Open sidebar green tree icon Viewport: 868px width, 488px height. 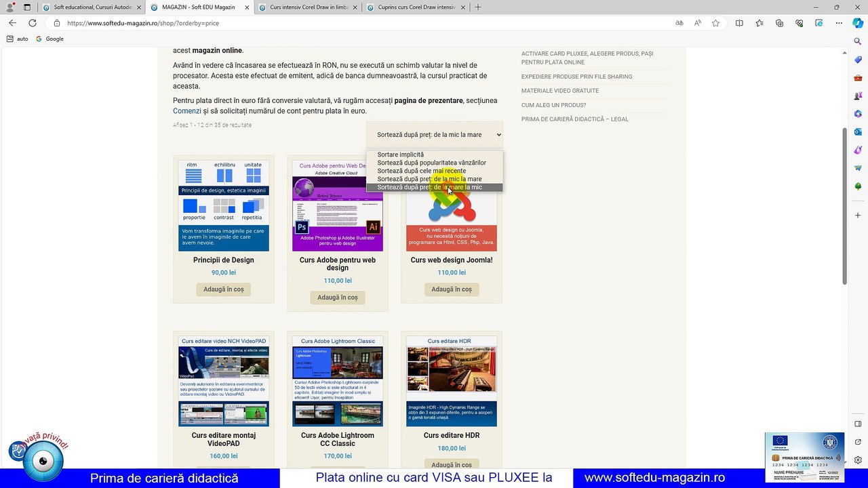[x=858, y=186]
